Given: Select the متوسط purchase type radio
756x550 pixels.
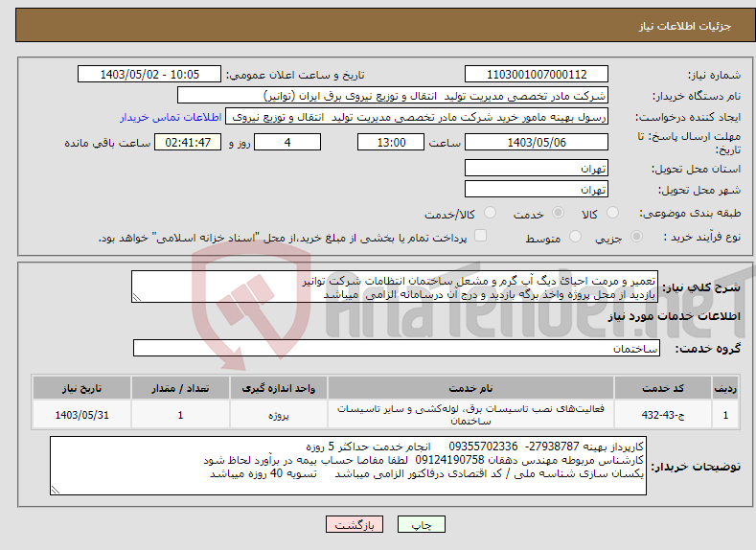Looking at the screenshot, I should [575, 237].
